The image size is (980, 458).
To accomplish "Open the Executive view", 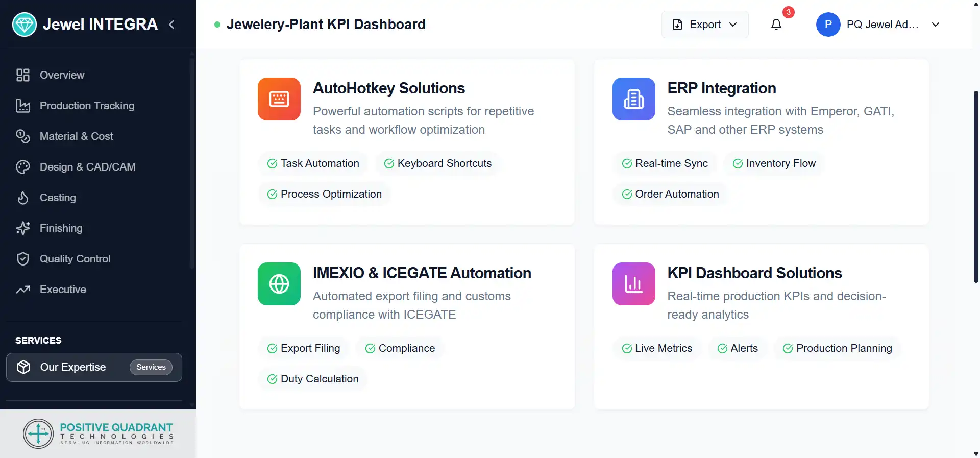I will click(x=94, y=290).
